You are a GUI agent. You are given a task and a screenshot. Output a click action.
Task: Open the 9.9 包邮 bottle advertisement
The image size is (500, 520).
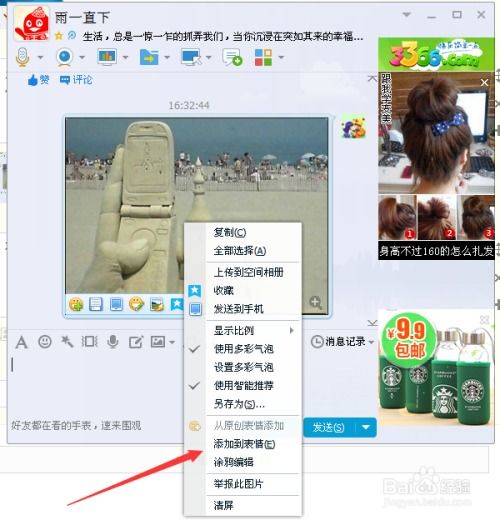(436, 368)
